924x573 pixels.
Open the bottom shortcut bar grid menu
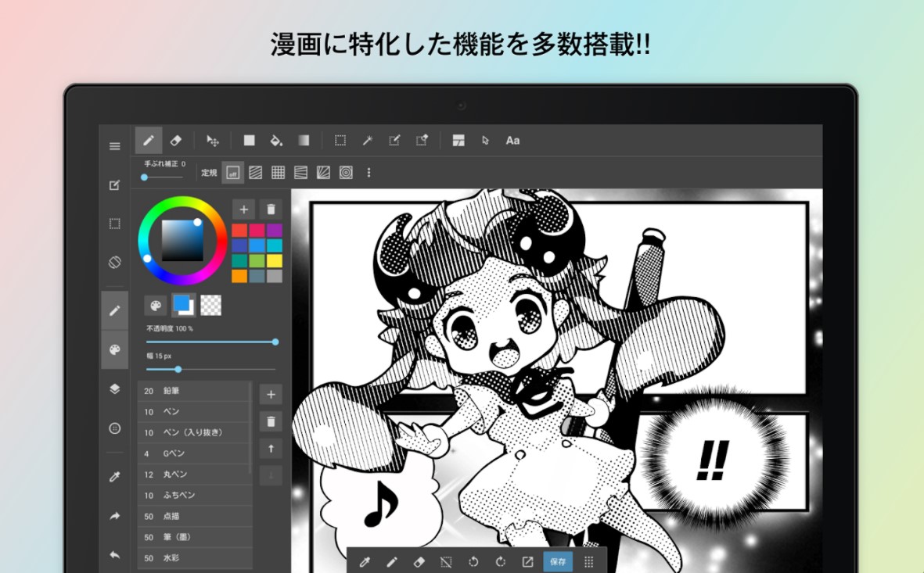click(589, 561)
